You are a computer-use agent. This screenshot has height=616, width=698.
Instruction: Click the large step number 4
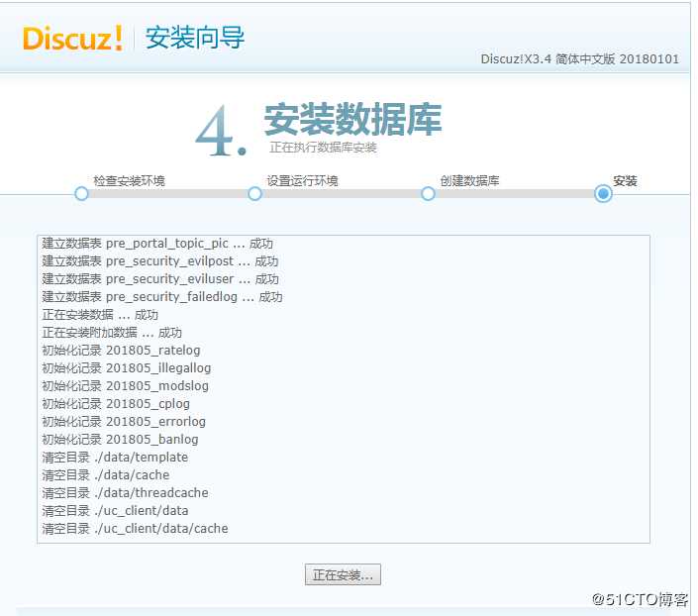tap(221, 131)
